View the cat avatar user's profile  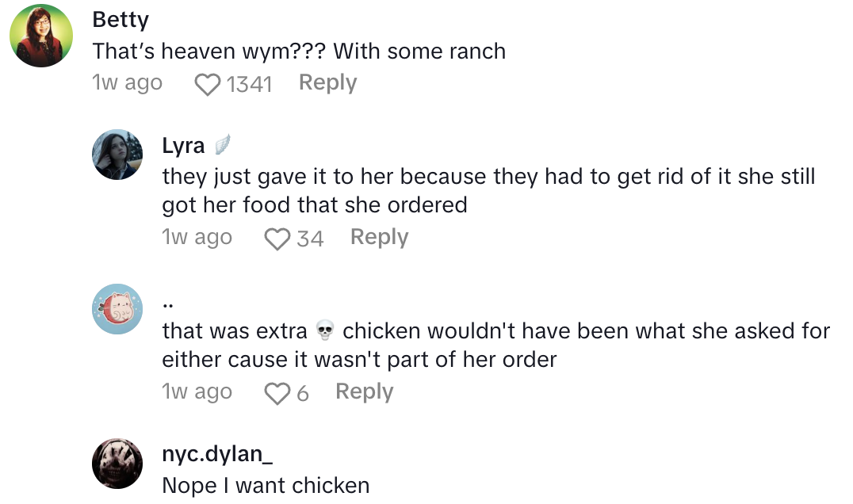tap(118, 308)
